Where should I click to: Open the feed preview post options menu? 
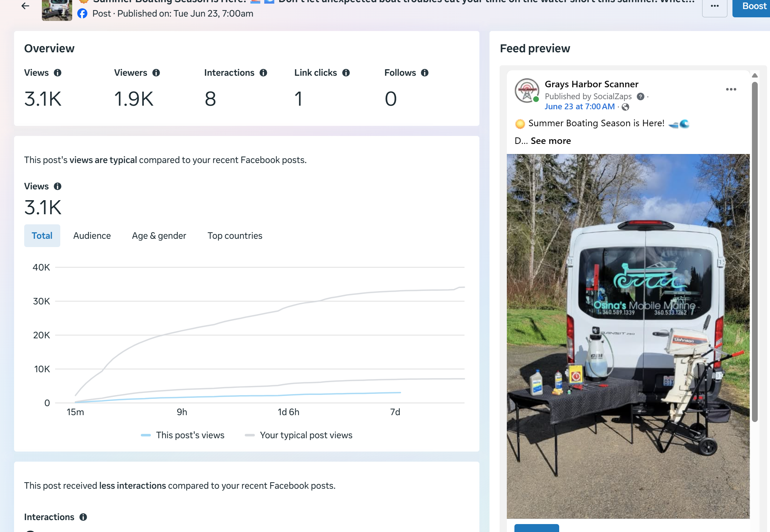tap(731, 89)
